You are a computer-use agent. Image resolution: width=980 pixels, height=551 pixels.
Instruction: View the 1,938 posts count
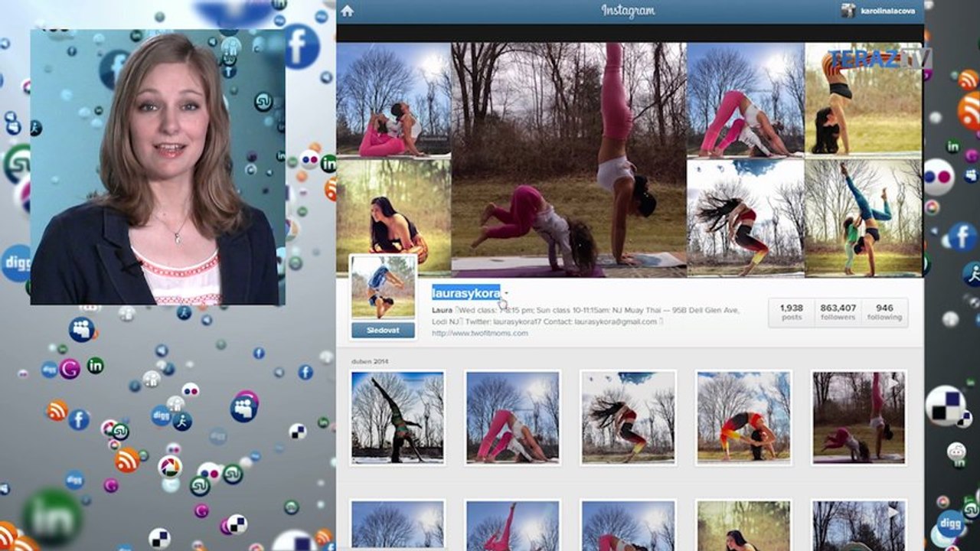(792, 312)
